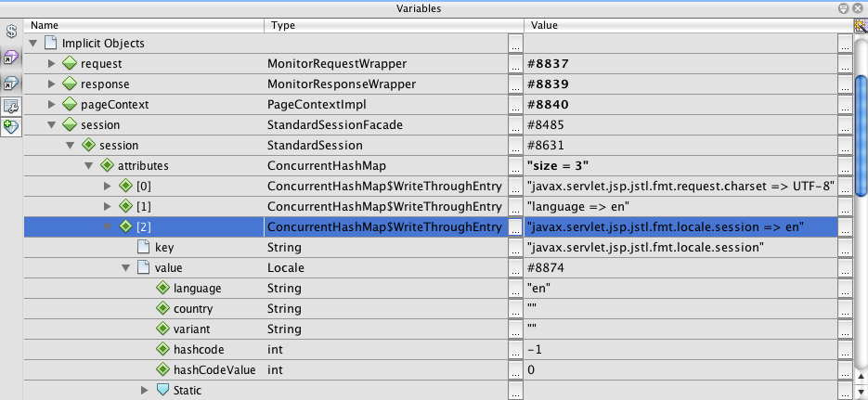Minimize the Variables panel with the top-right pin icon
Screen dimensions: 868x400
click(842, 8)
